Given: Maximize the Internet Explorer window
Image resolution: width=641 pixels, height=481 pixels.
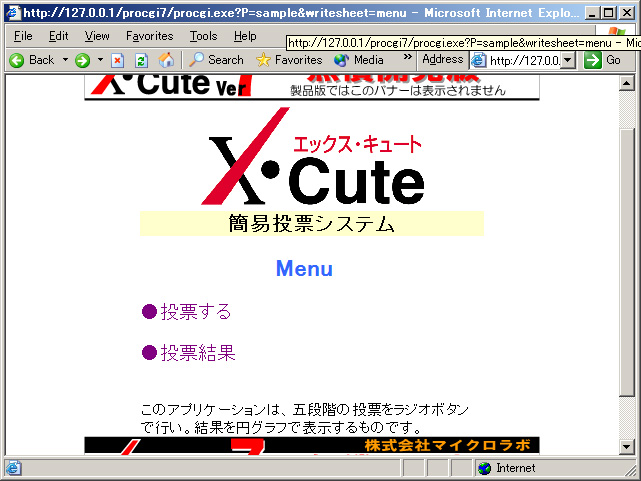Looking at the screenshot, I should [x=608, y=13].
